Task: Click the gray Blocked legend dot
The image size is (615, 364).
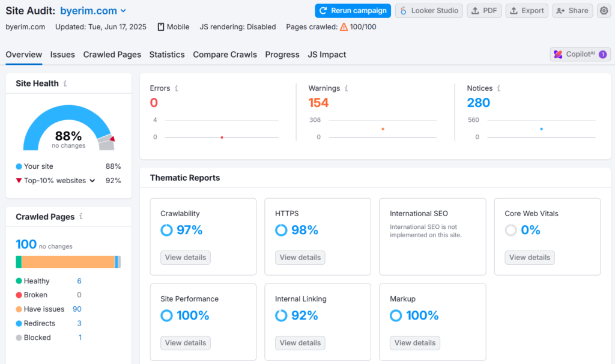Action: coord(19,338)
